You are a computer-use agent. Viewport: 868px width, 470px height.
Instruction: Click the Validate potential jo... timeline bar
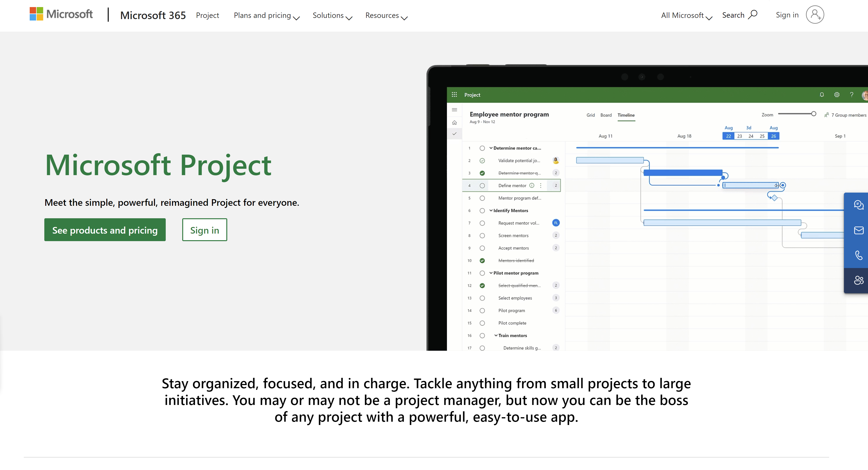point(610,160)
